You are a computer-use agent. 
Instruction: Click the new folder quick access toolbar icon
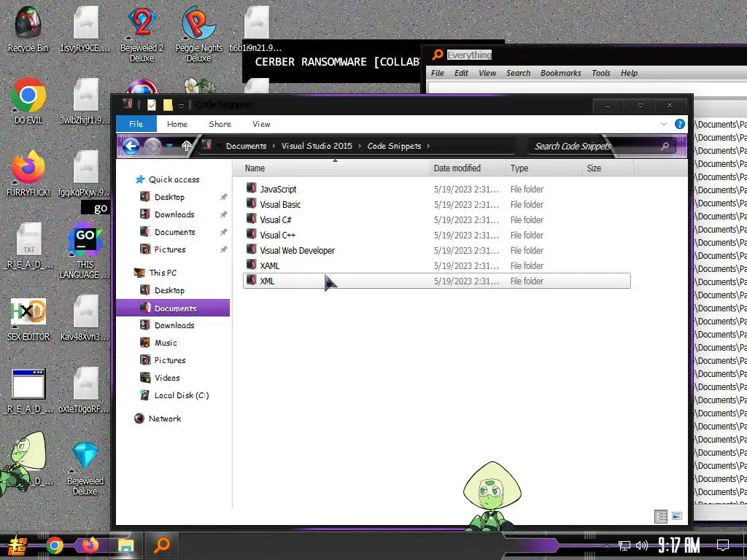tap(168, 105)
